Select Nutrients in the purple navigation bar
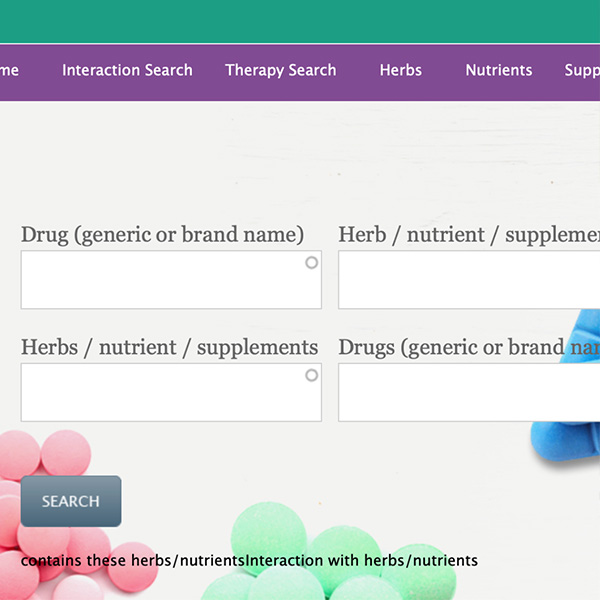Image resolution: width=600 pixels, height=600 pixels. coord(498,70)
